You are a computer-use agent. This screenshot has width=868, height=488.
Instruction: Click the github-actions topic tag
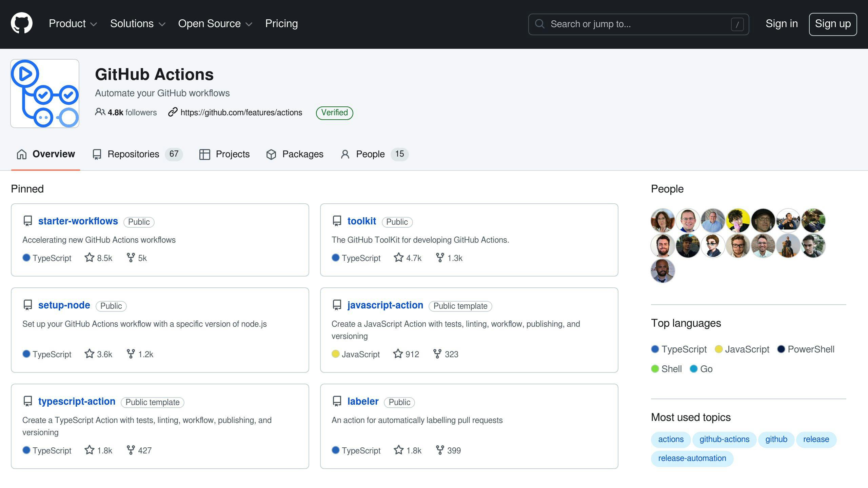tap(724, 440)
